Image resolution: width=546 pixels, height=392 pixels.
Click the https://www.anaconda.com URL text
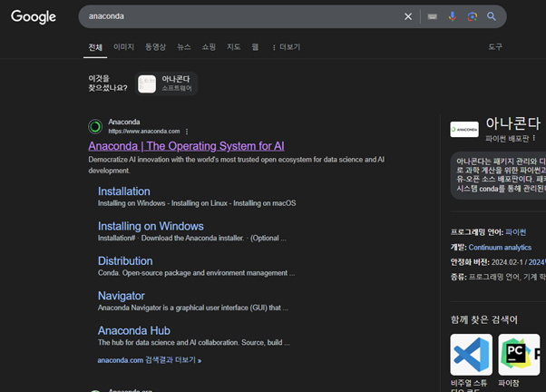(x=144, y=132)
